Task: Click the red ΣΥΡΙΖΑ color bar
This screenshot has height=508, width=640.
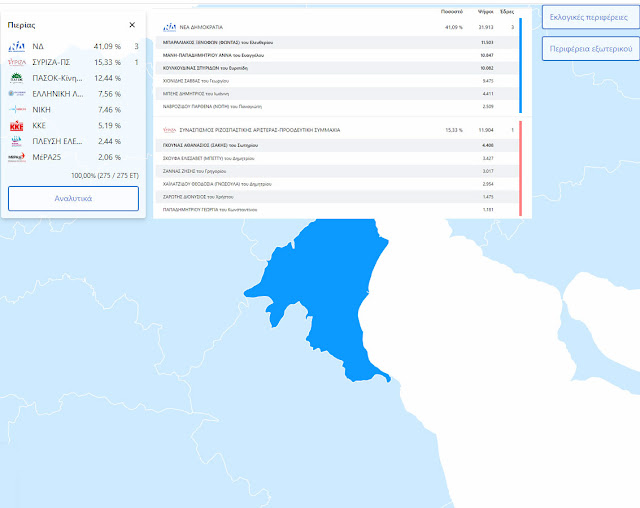Action: click(x=520, y=168)
